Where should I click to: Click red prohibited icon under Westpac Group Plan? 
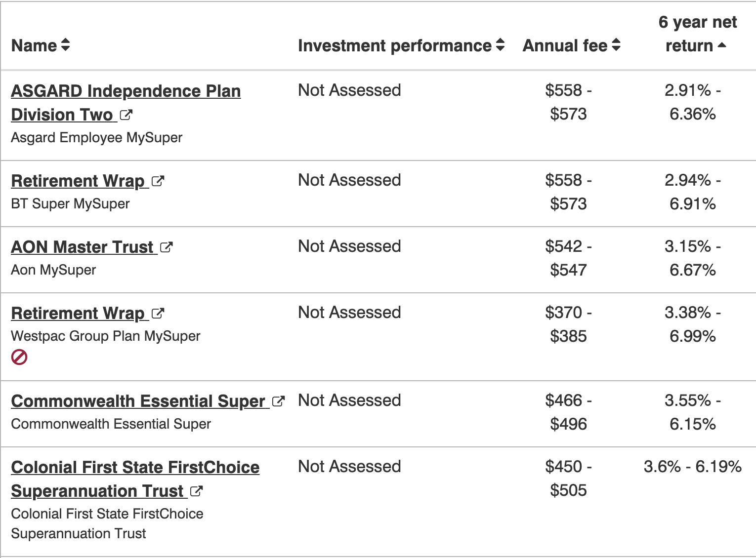coord(19,357)
